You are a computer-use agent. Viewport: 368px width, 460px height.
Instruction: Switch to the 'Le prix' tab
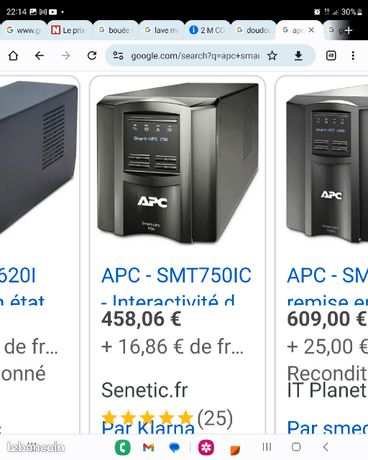[69, 30]
